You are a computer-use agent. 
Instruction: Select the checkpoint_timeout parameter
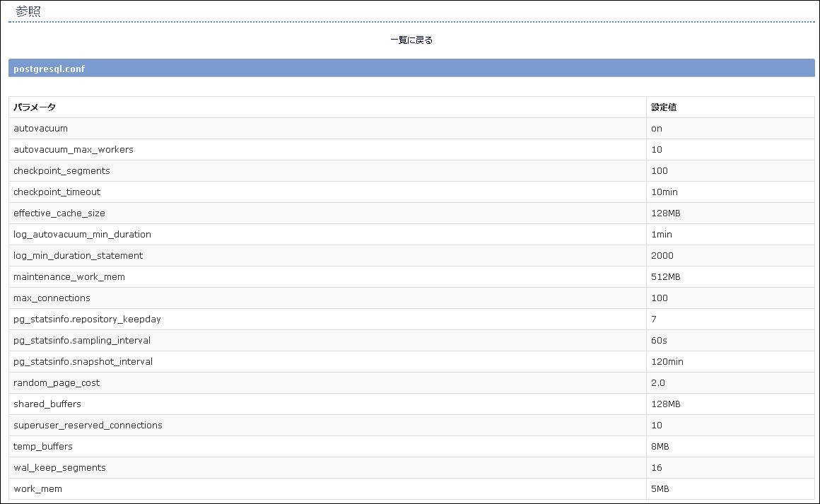tap(57, 192)
